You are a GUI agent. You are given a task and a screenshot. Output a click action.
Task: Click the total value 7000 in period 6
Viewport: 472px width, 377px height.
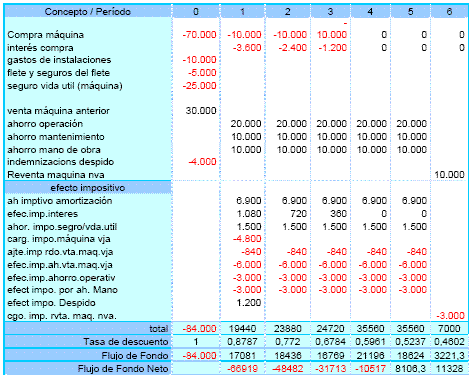click(449, 329)
